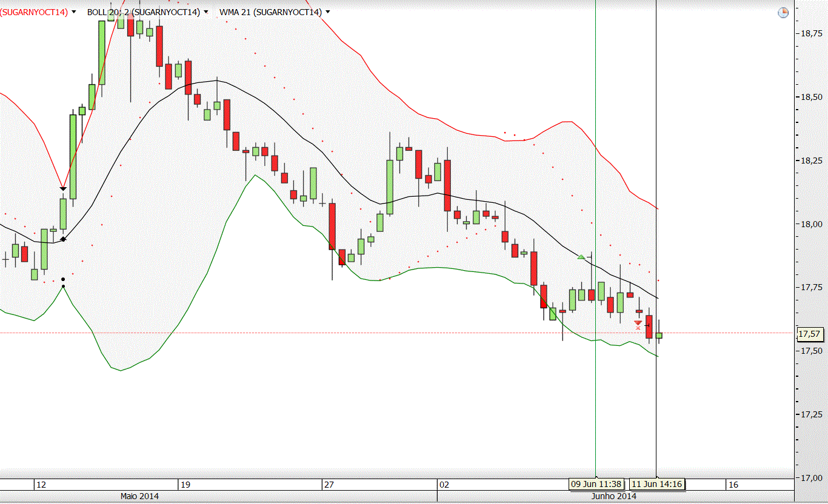This screenshot has width=828, height=504.
Task: Open the BOLL 20; 2 indicator dropdown arrow
Action: [206, 12]
